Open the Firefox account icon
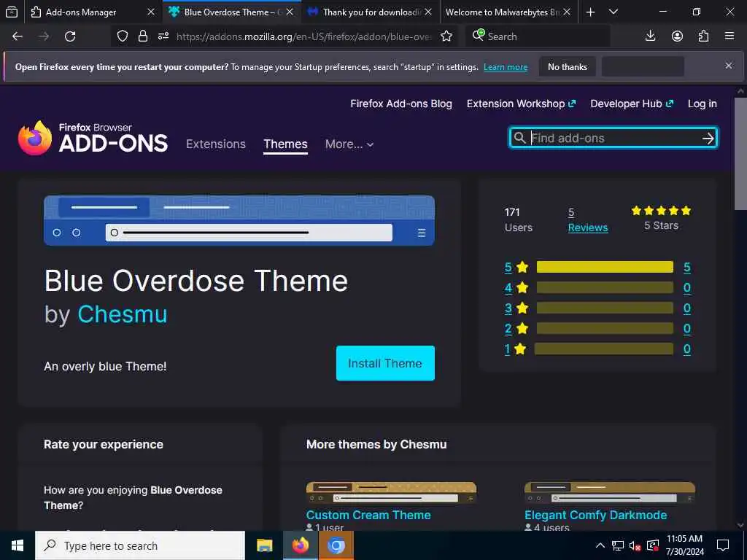 pyautogui.click(x=677, y=36)
